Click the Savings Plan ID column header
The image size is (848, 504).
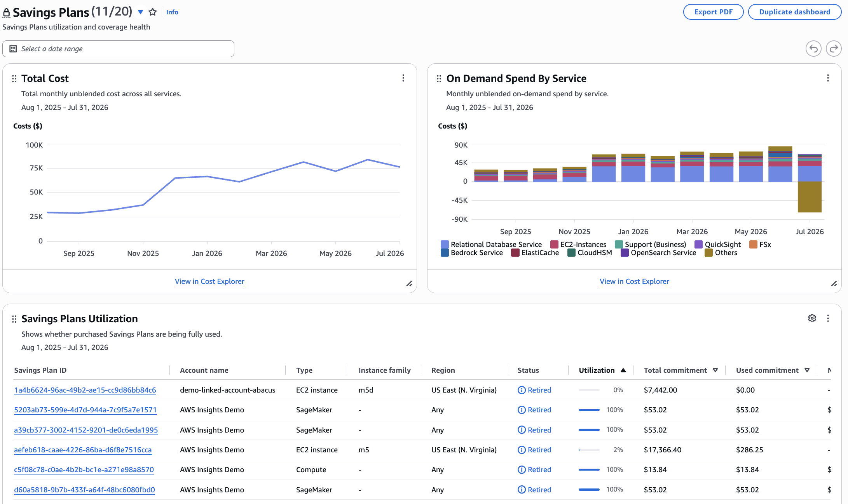tap(40, 370)
